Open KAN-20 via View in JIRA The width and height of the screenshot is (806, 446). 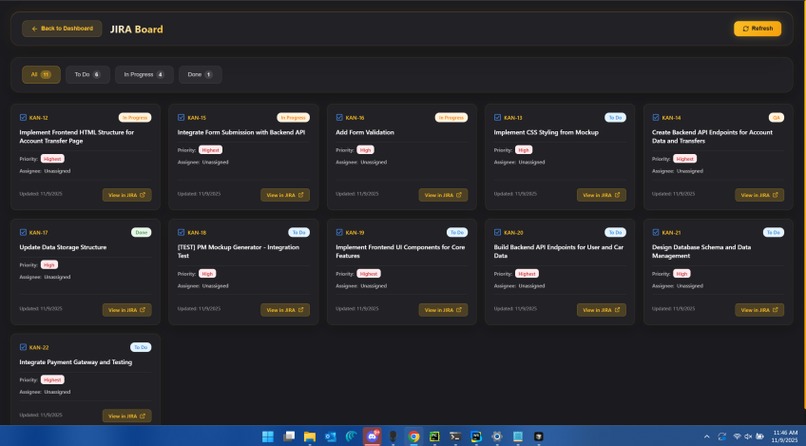click(601, 310)
